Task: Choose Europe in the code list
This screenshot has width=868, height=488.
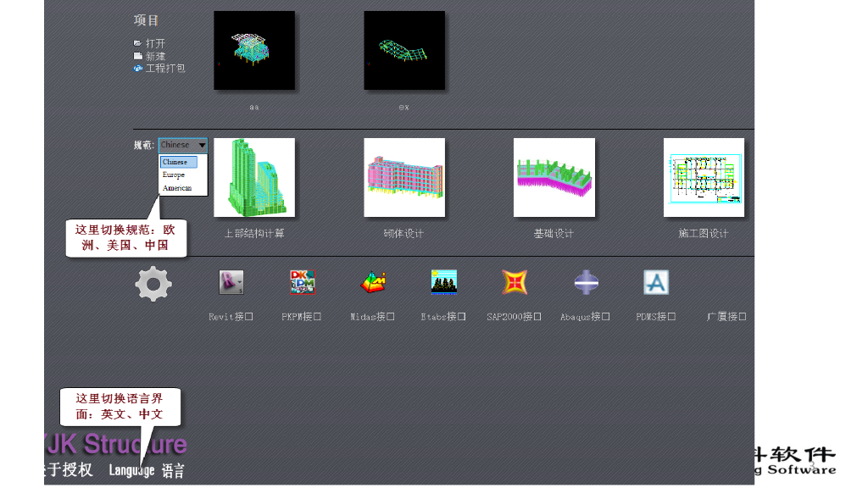Action: click(174, 175)
